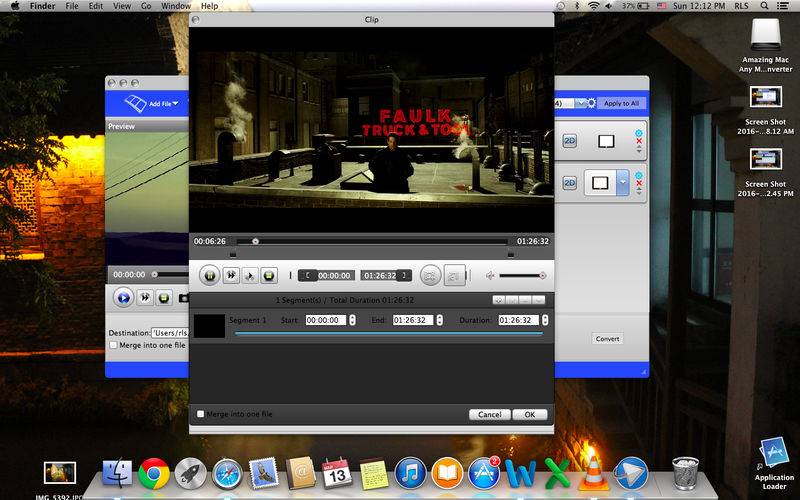Click the Segment 1 End time field
This screenshot has width=800, height=500.
pos(413,320)
